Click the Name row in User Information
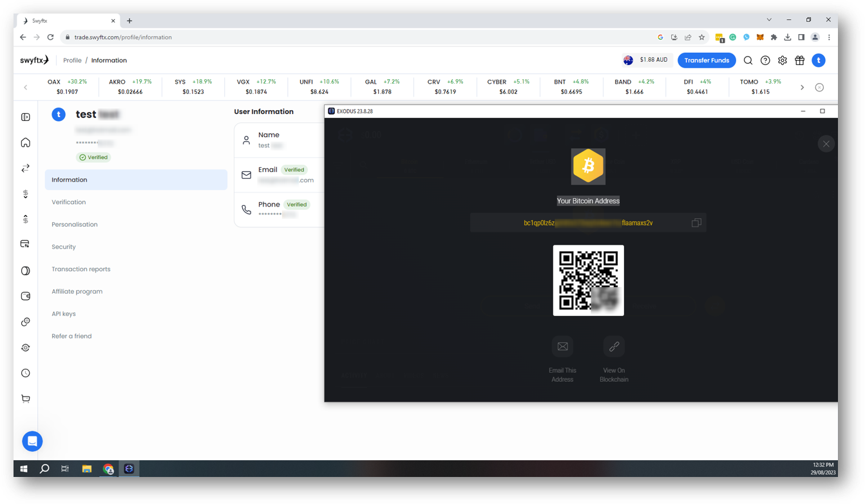The width and height of the screenshot is (865, 504). click(280, 140)
